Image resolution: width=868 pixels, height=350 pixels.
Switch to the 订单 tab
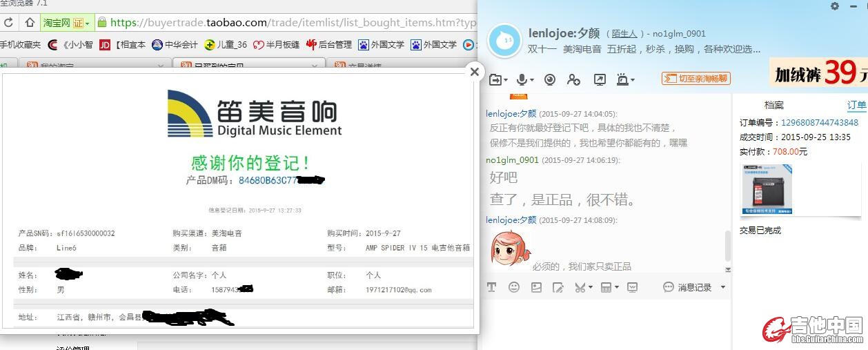pos(856,105)
